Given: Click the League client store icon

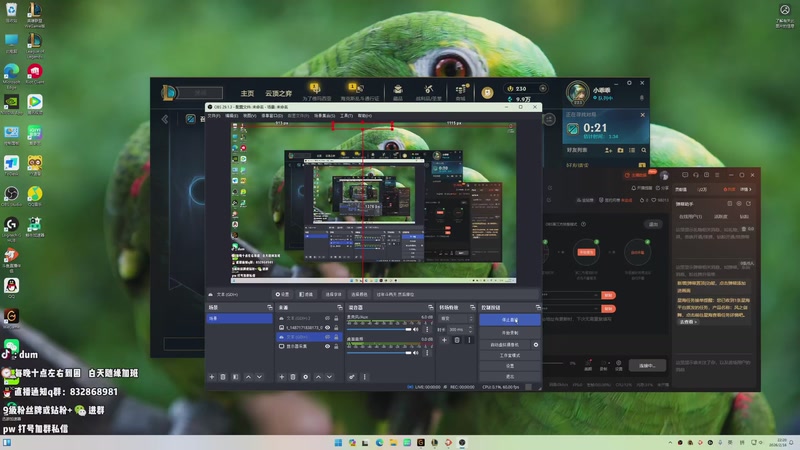Looking at the screenshot, I should click(460, 91).
